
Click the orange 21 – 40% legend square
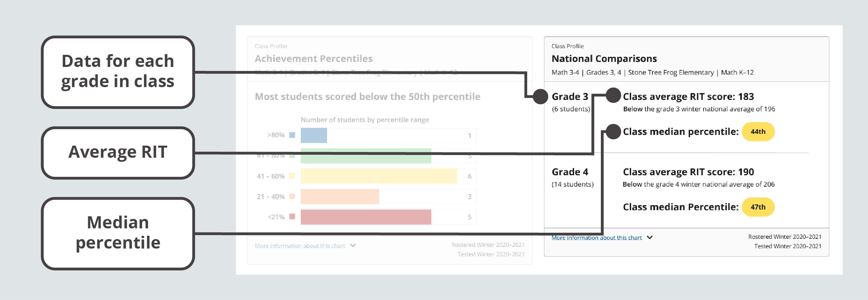pos(292,196)
